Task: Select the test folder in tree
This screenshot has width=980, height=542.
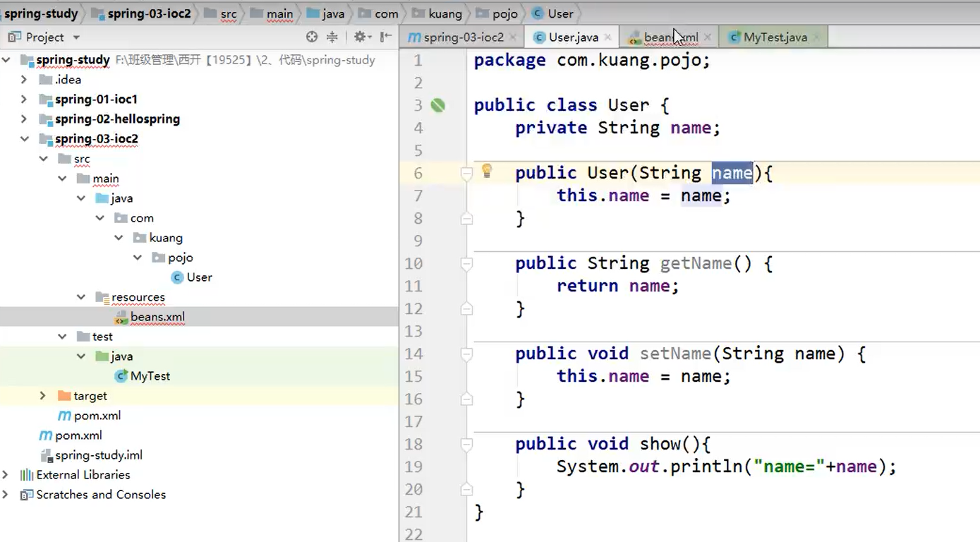Action: [95, 337]
